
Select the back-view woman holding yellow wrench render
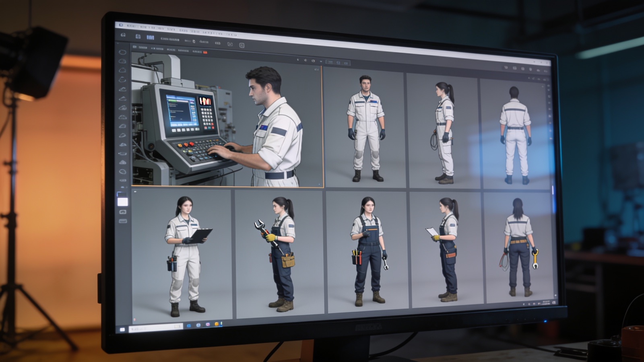pos(519,247)
